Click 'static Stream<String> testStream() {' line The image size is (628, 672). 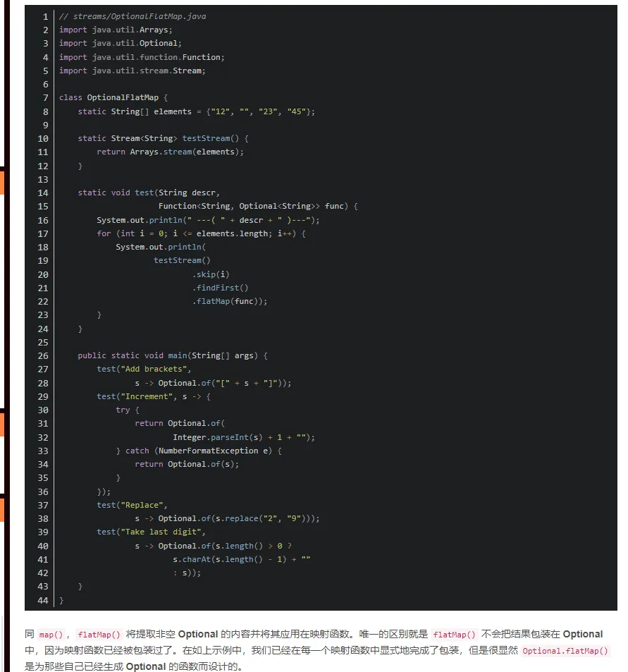pyautogui.click(x=164, y=138)
